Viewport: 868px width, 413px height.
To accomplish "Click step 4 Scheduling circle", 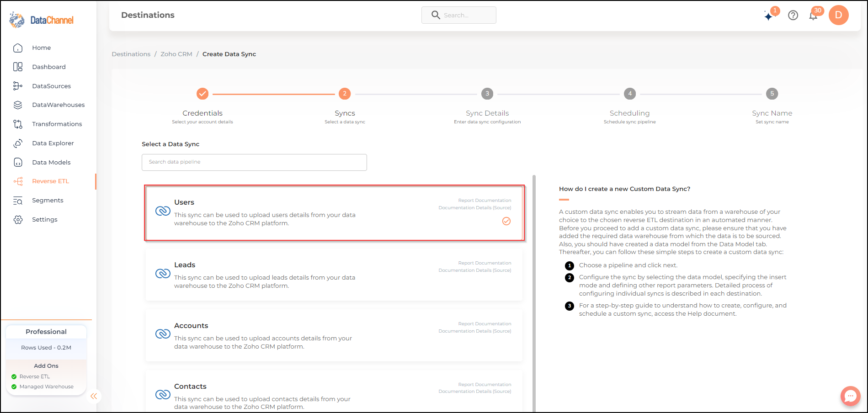I will [629, 94].
